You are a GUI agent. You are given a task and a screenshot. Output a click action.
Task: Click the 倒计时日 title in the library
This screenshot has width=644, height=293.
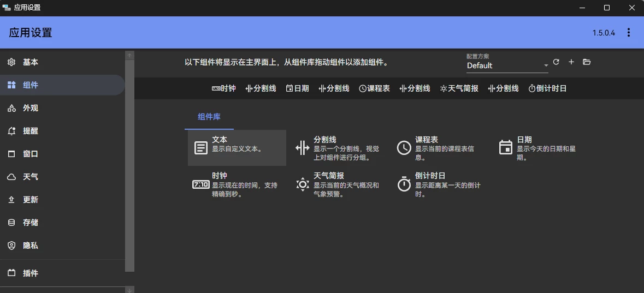click(430, 176)
